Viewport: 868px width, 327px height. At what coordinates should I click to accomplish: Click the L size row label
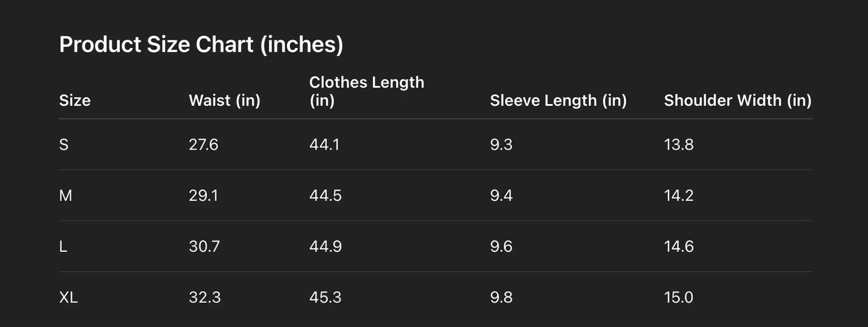(x=63, y=246)
